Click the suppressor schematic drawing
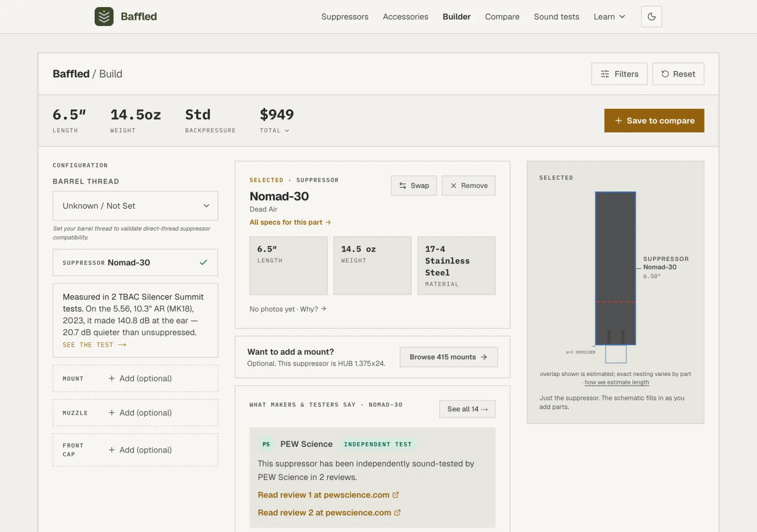The height and width of the screenshot is (532, 757). coord(615,268)
